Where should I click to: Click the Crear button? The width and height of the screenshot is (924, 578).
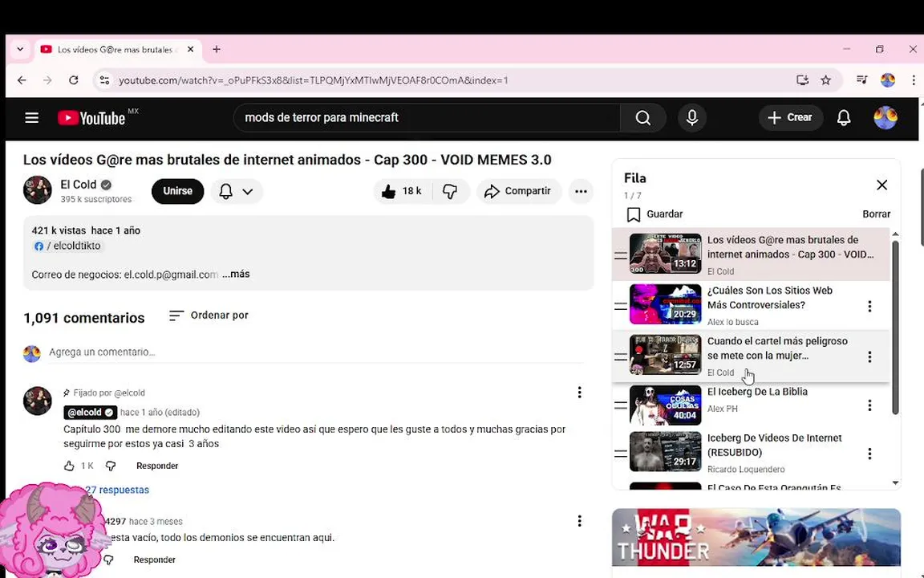tap(790, 118)
